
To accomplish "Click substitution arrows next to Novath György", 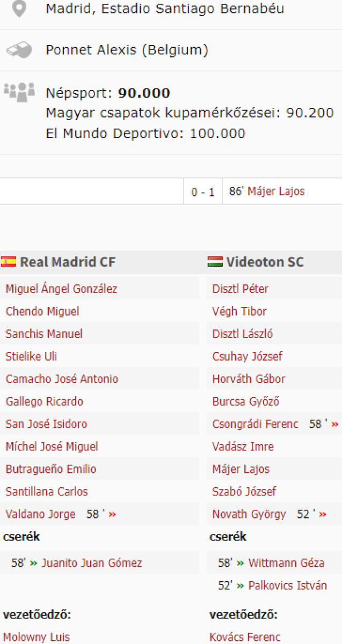I will (323, 514).
